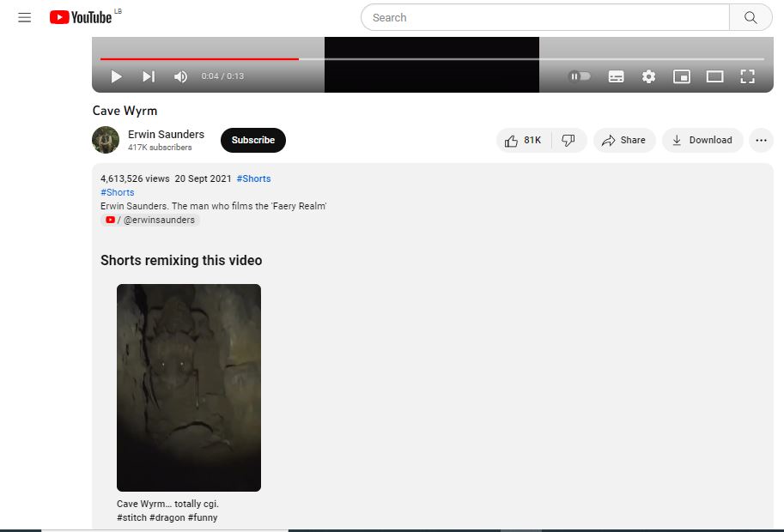Click the YouTube home logo

point(81,17)
